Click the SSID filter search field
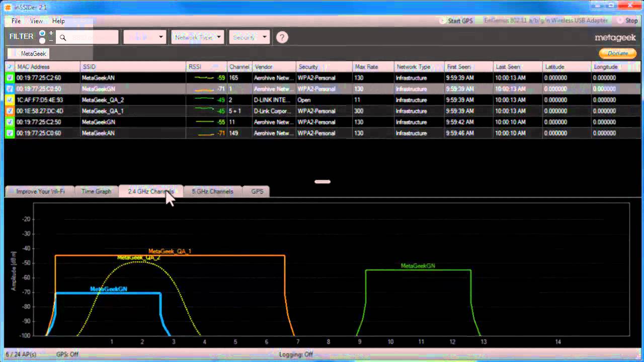This screenshot has width=644, height=362. 87,37
